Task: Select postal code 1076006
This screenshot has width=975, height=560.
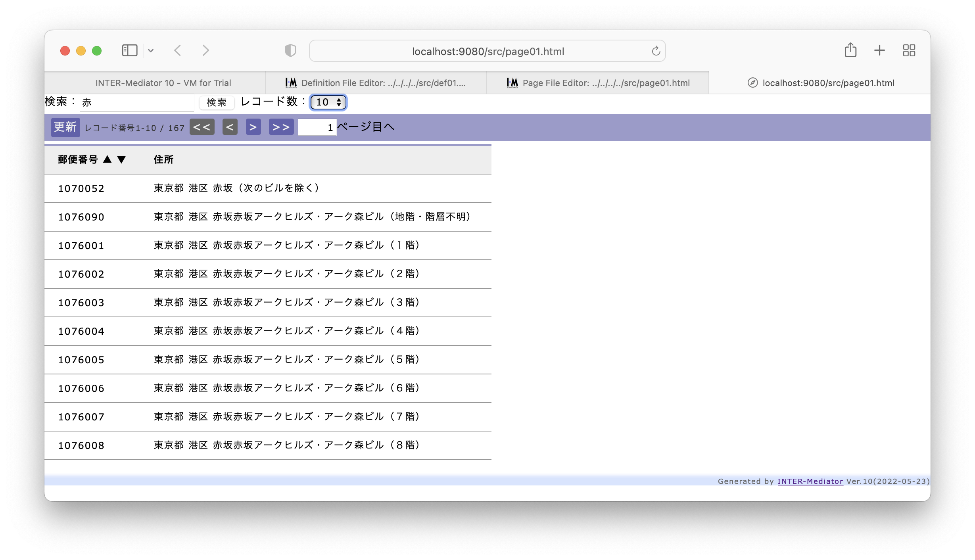Action: click(x=81, y=388)
